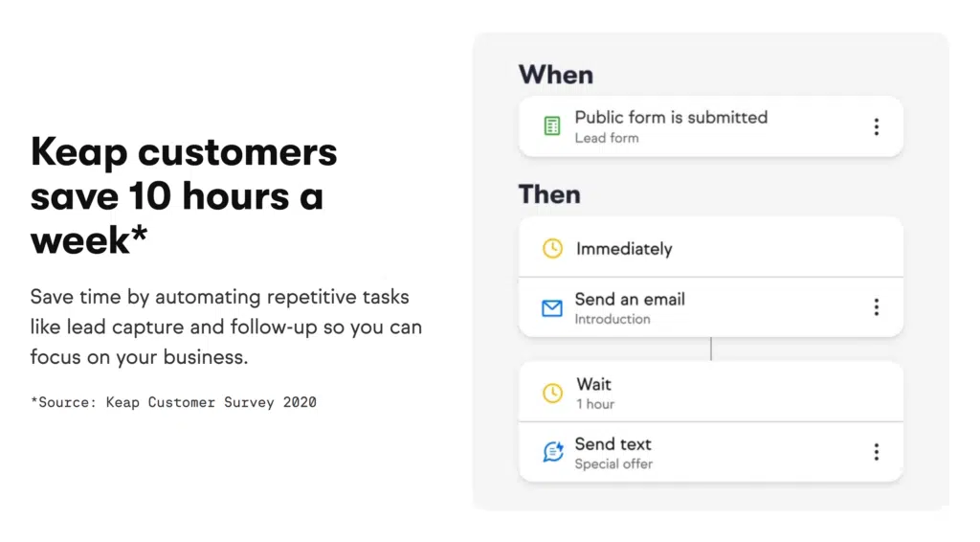Image resolution: width=980 pixels, height=542 pixels.
Task: Open three-dot menu for Send an email
Action: coord(876,307)
